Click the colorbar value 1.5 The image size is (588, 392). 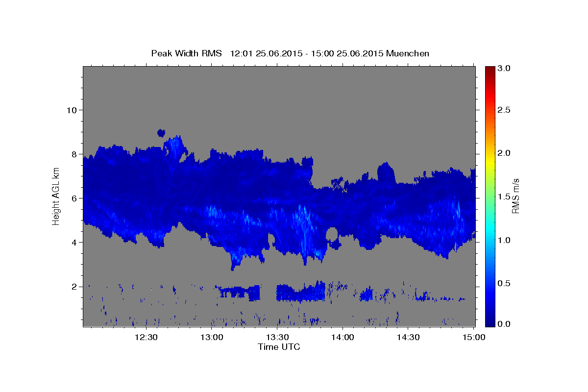coord(505,196)
